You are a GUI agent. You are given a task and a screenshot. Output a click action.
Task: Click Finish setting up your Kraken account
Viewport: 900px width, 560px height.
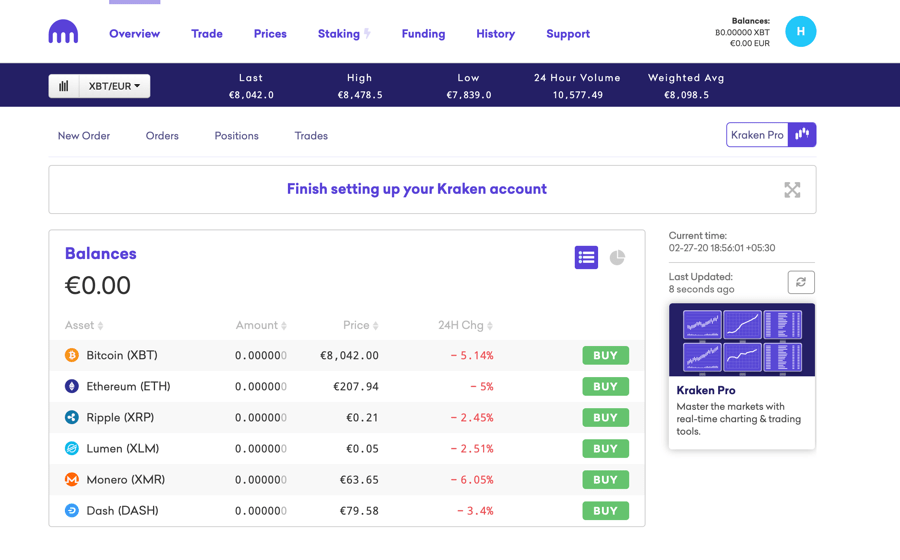(x=416, y=189)
